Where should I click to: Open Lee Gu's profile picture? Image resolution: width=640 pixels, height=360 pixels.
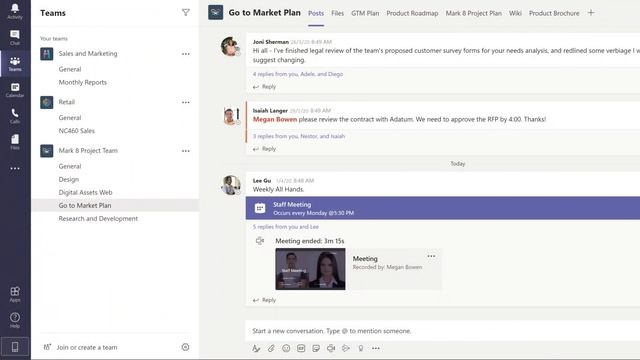(x=231, y=185)
